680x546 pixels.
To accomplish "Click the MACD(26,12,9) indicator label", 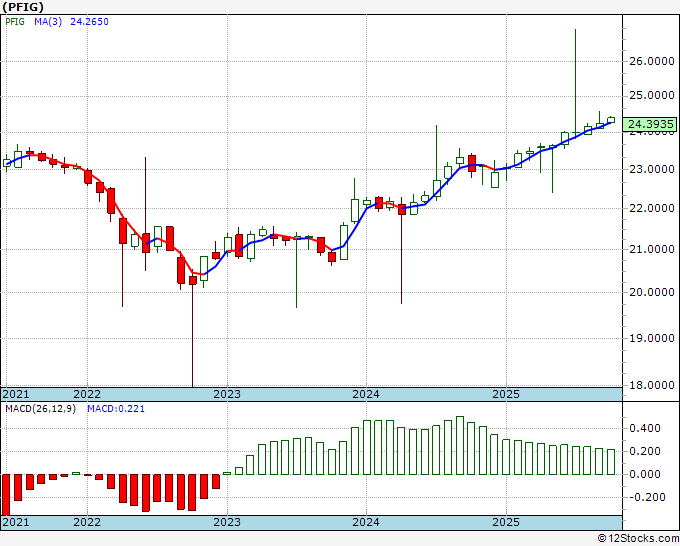I will tap(40, 409).
